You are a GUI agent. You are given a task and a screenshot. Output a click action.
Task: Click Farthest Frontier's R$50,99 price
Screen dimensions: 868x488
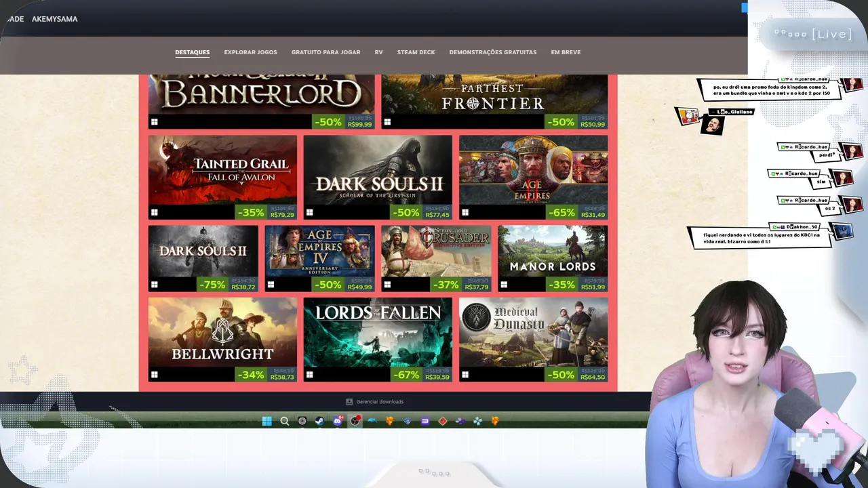pos(593,125)
